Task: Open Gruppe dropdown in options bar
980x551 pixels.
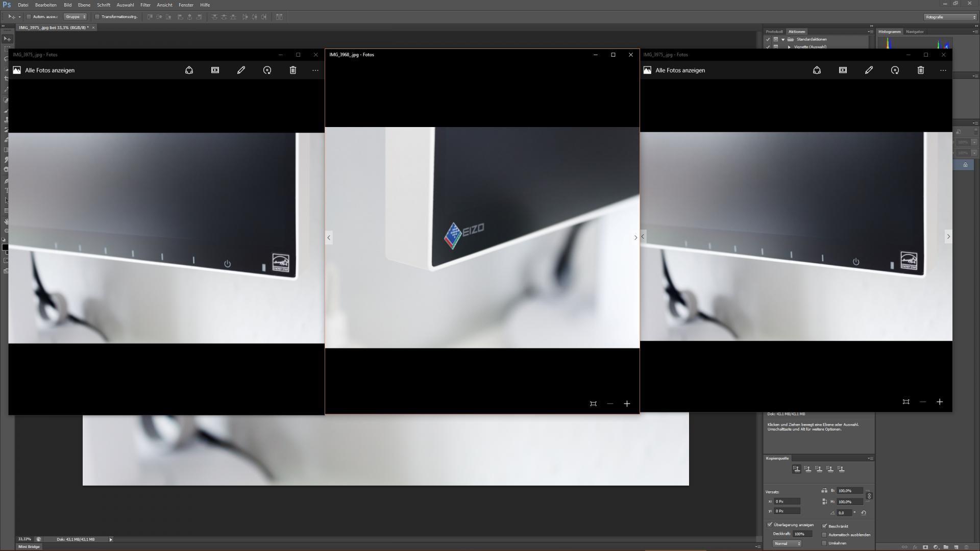Action: click(x=76, y=17)
